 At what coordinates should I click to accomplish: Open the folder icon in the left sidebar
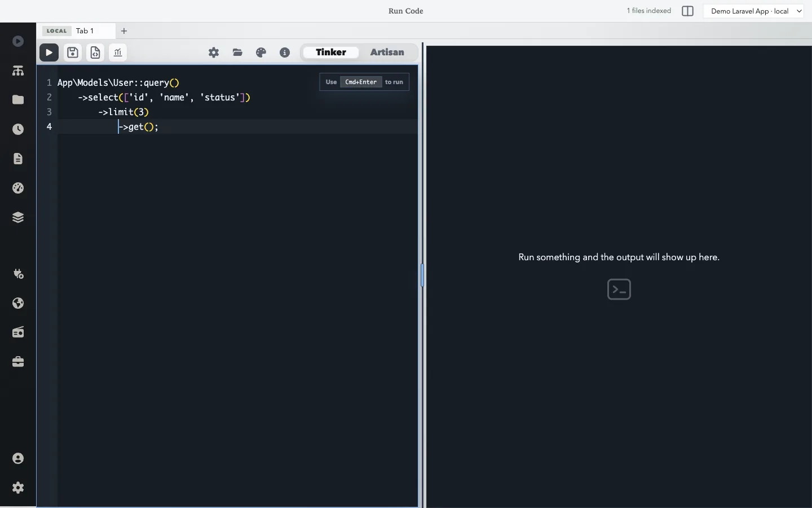pyautogui.click(x=18, y=100)
